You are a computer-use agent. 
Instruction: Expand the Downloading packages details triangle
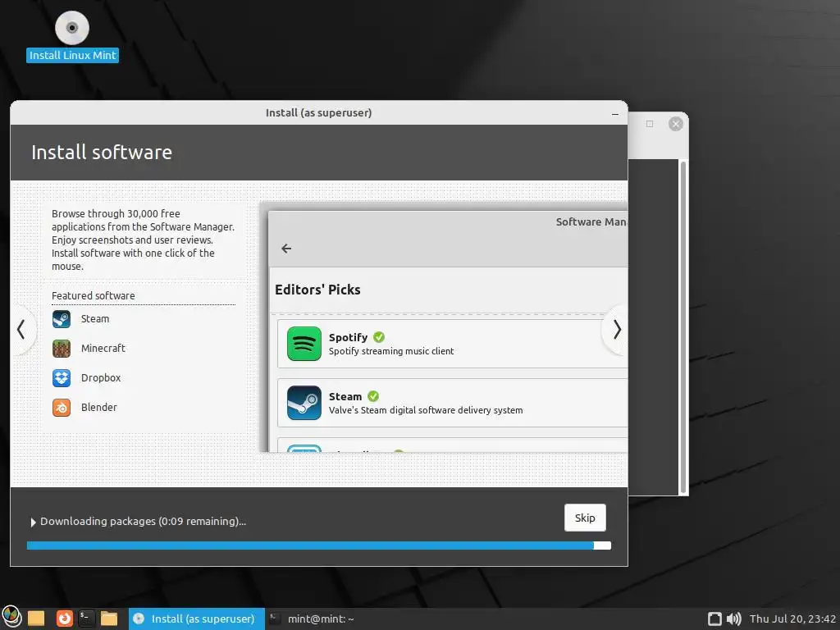coord(33,522)
